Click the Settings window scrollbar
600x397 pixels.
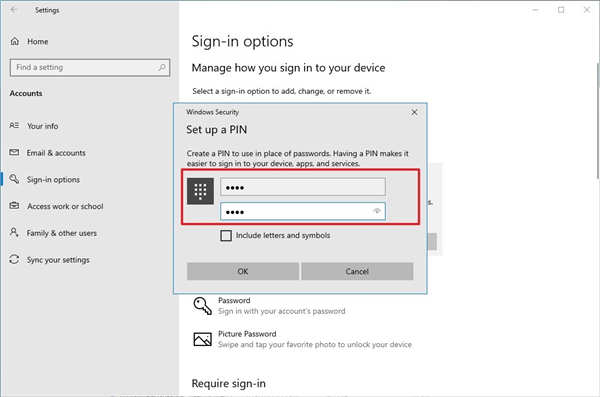coord(597,121)
